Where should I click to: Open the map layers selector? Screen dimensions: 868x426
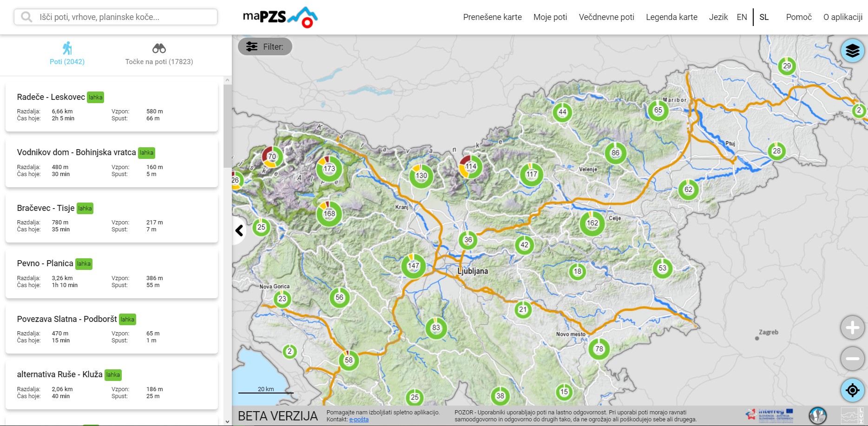[x=852, y=51]
